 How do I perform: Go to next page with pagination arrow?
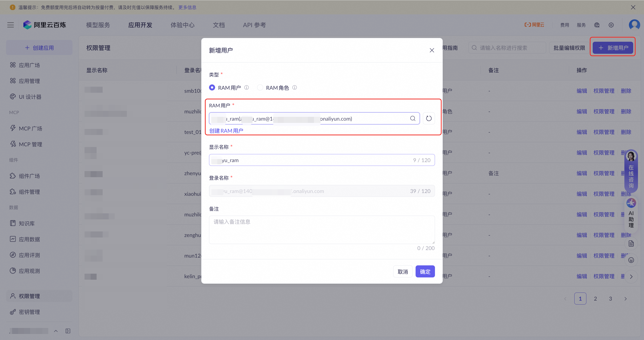(625, 299)
